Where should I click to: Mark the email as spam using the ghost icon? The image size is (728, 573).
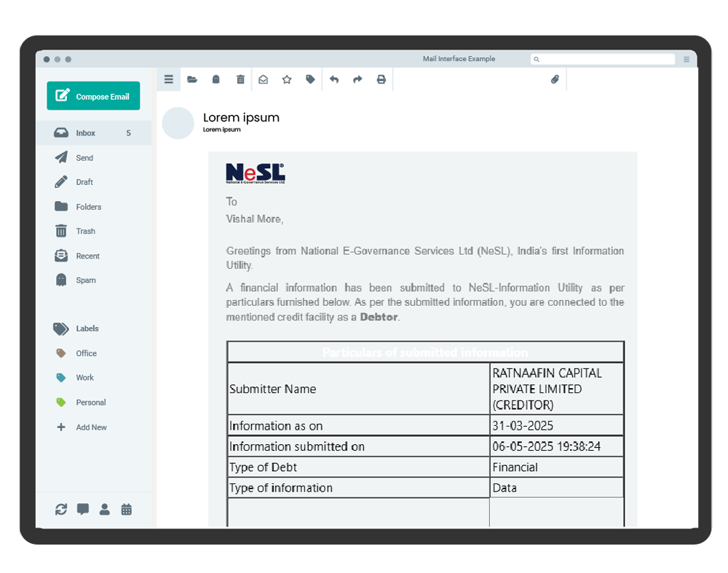coord(215,79)
